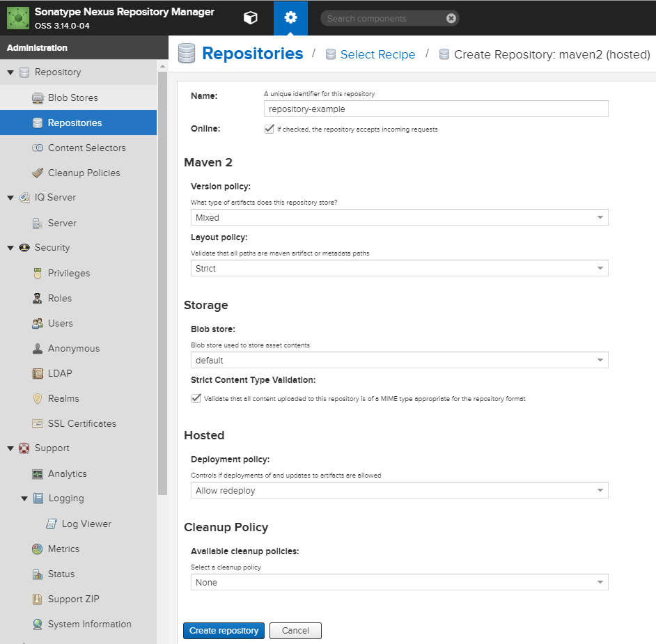Open Cleanup Policies broom icon item
This screenshot has height=644, width=656.
78,173
